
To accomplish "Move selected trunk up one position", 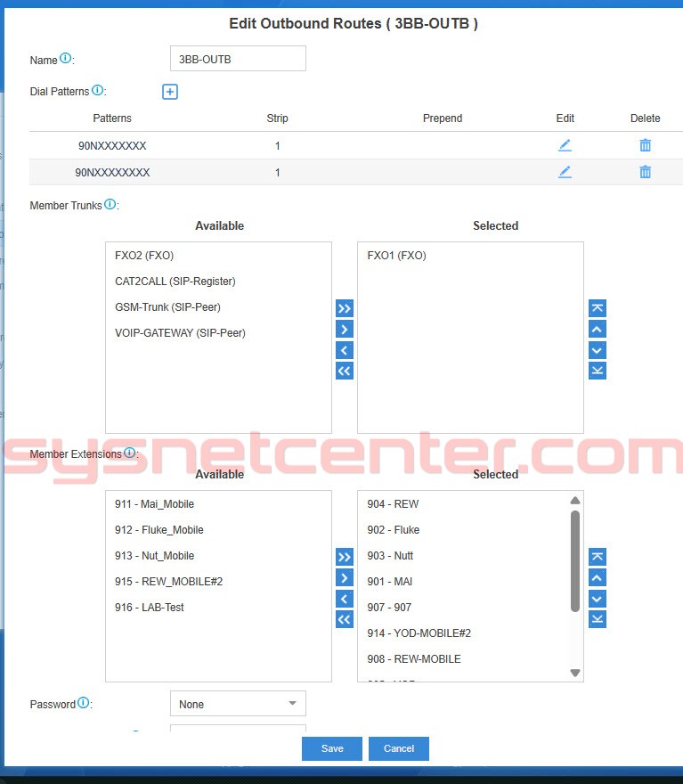I will point(597,329).
